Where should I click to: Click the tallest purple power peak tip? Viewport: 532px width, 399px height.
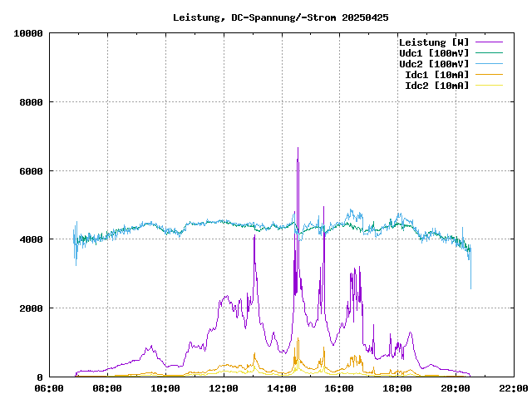tap(298, 149)
